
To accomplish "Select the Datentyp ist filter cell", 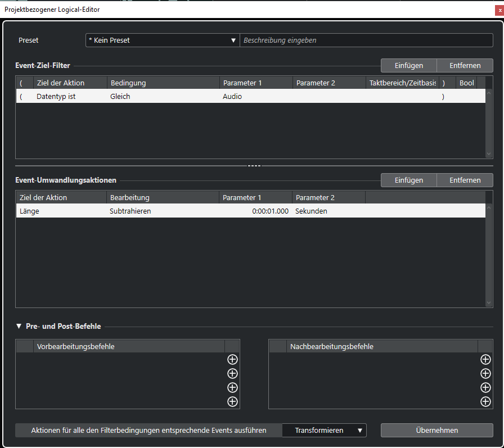I will pyautogui.click(x=70, y=96).
